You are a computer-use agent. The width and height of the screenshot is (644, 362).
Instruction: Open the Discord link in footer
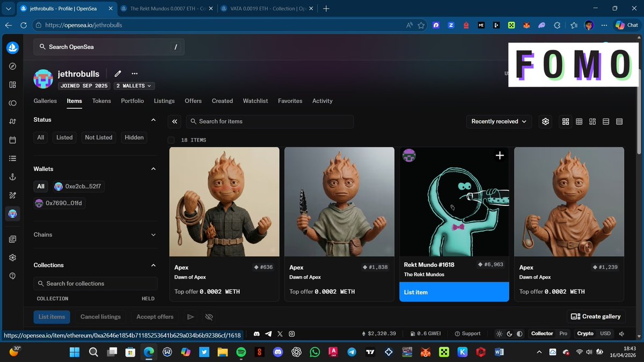257,334
